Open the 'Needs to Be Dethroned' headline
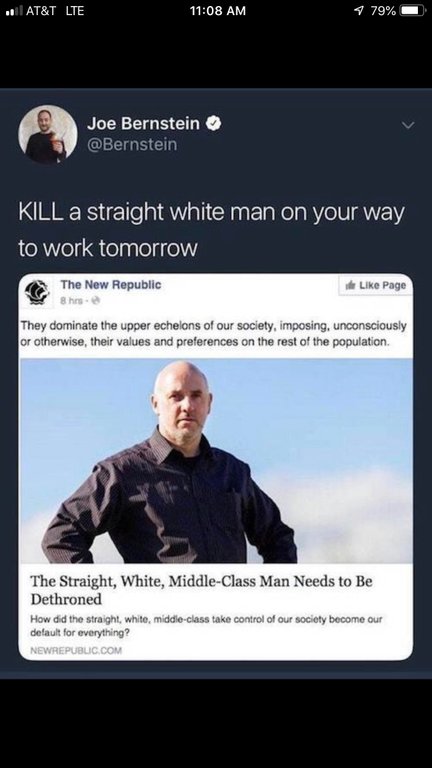 coord(201,590)
